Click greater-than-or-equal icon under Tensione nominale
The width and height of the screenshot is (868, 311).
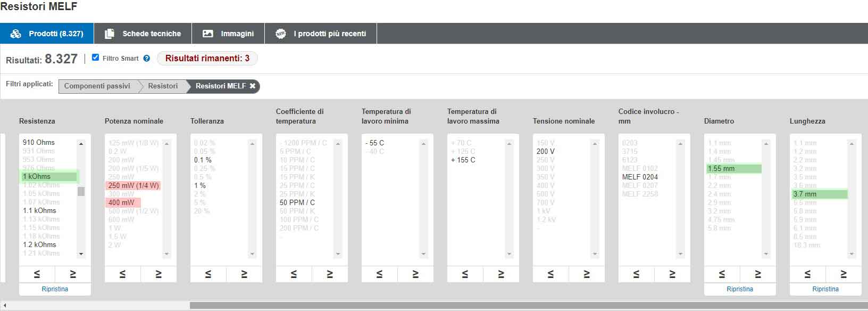point(587,274)
